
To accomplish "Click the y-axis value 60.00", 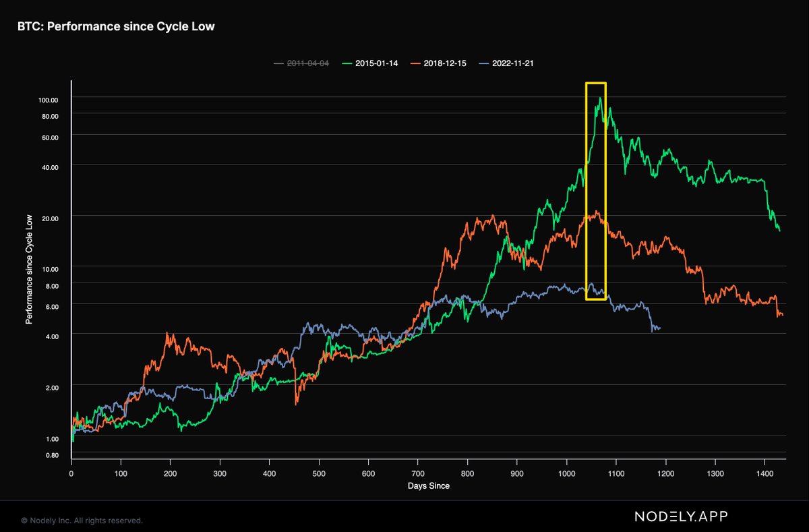I will pos(51,138).
